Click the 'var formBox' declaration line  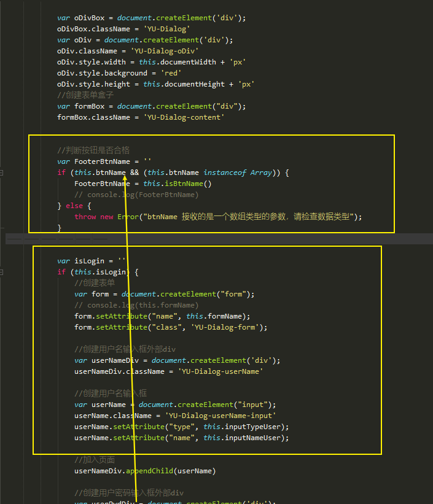(x=152, y=106)
